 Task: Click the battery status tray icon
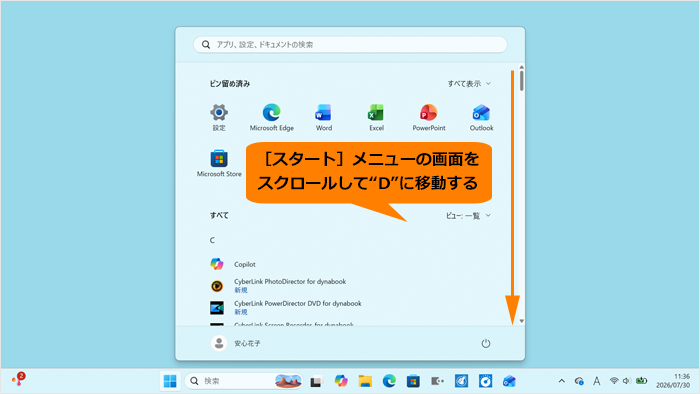[x=642, y=381]
